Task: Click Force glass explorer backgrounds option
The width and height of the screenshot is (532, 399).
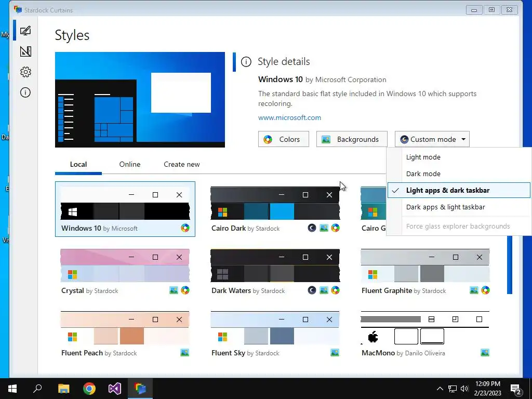Action: coord(459,227)
